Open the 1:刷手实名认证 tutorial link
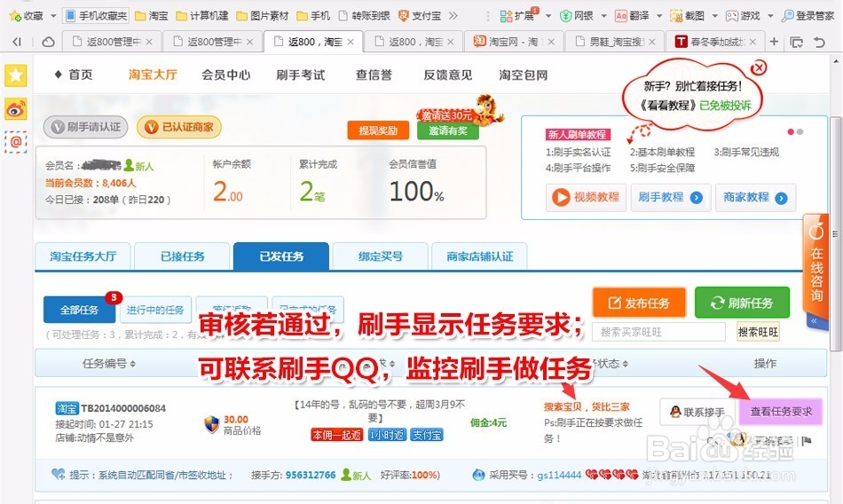 [578, 153]
